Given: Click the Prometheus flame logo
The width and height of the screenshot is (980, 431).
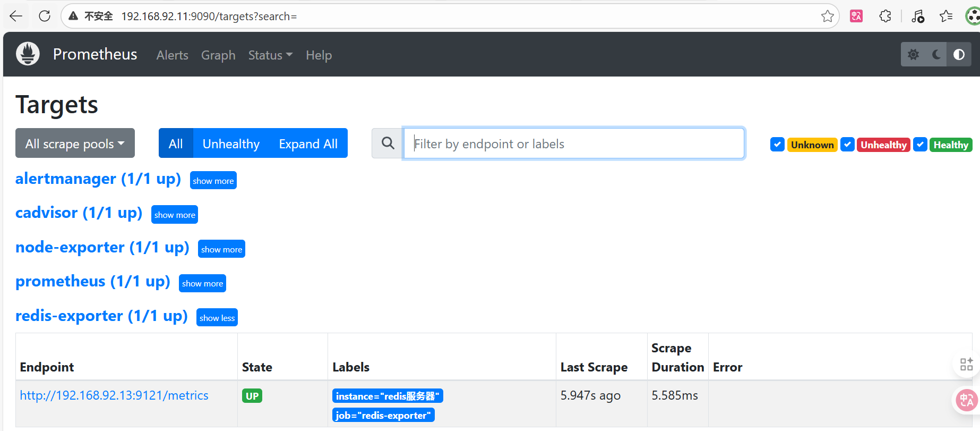Looking at the screenshot, I should click(x=28, y=54).
